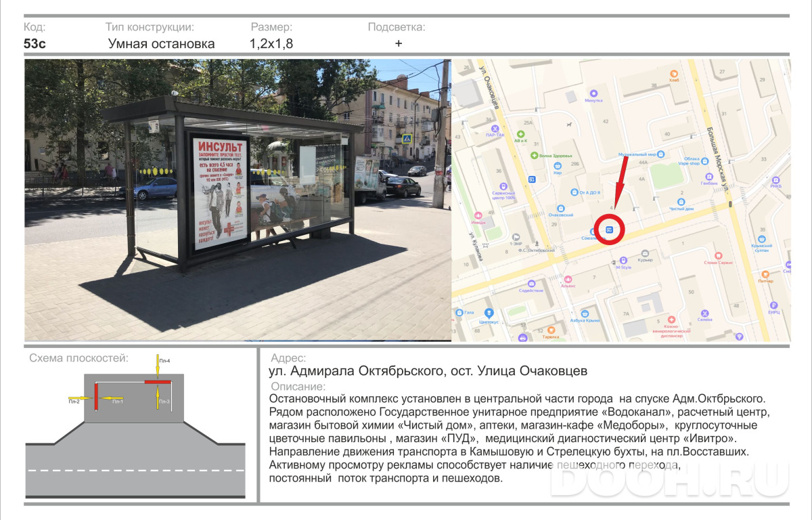Image resolution: width=812 pixels, height=520 pixels.
Task: Select building number 42 on the map
Action: (x=606, y=122)
